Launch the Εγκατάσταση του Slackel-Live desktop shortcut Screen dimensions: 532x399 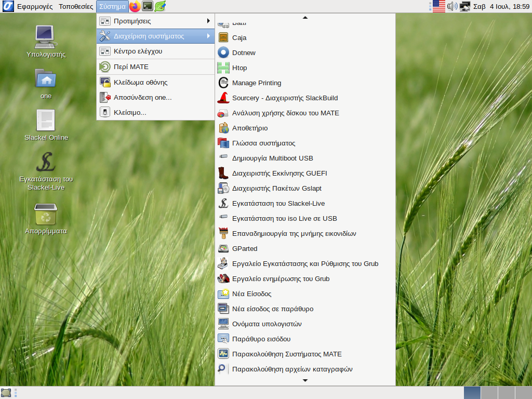tap(46, 171)
